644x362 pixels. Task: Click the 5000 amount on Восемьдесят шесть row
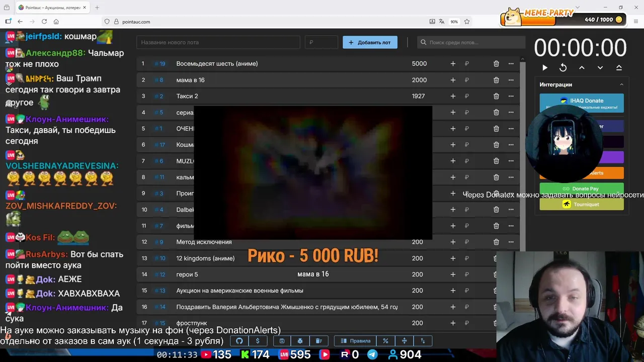[x=419, y=64]
